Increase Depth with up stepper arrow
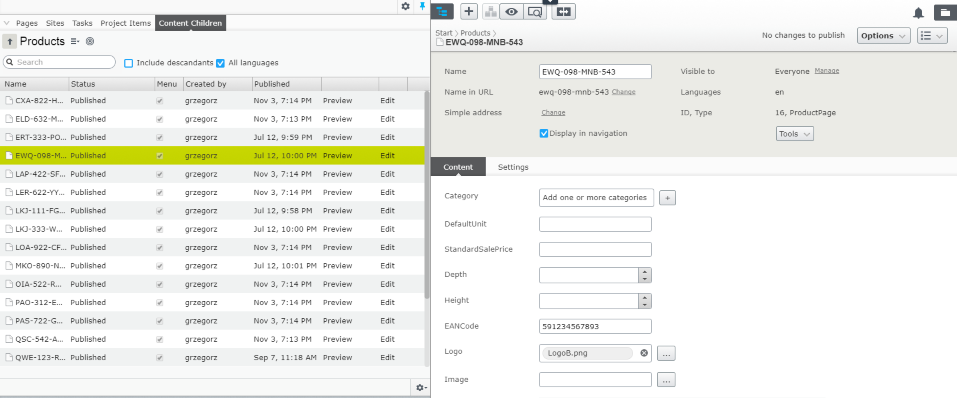957x398 pixels. tap(645, 272)
